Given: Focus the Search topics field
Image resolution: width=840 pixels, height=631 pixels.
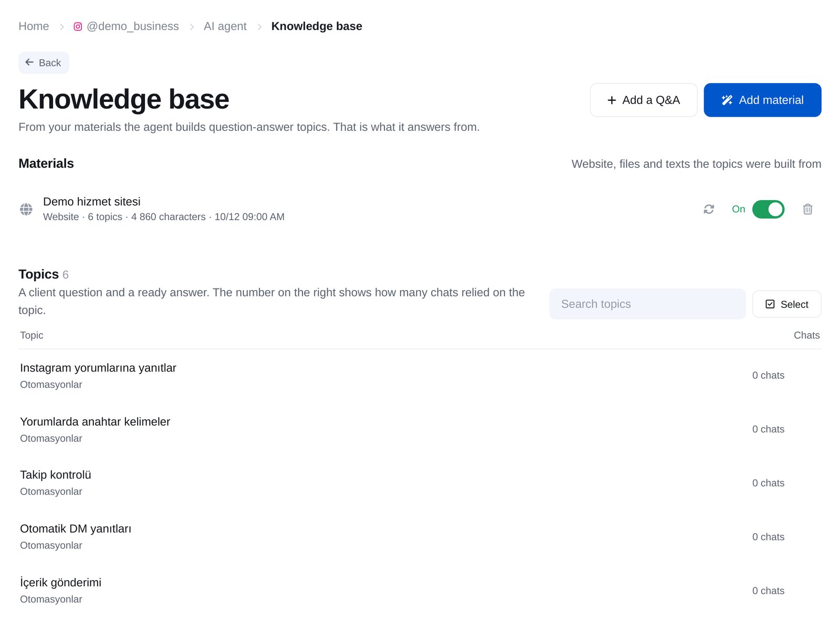Looking at the screenshot, I should click(647, 304).
